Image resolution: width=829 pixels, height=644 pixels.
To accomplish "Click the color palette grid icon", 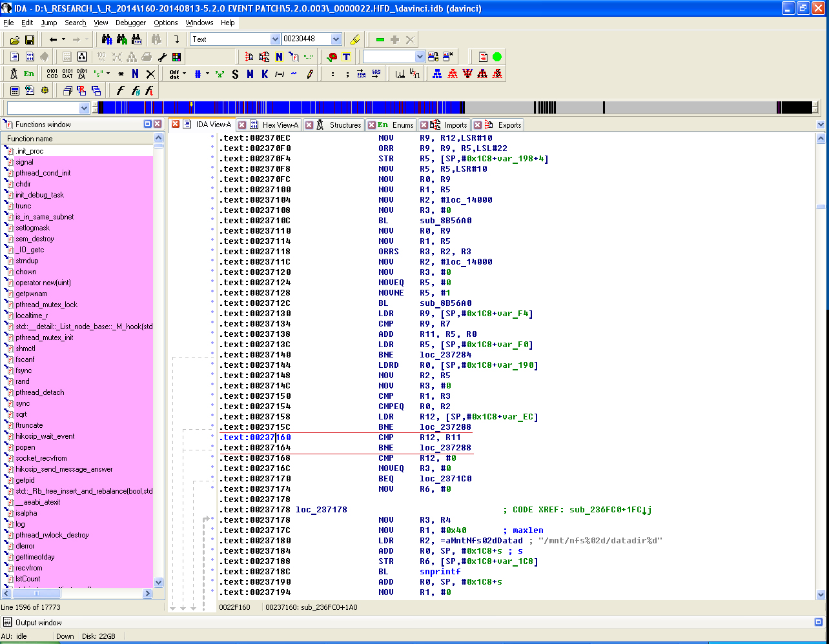I will click(176, 57).
